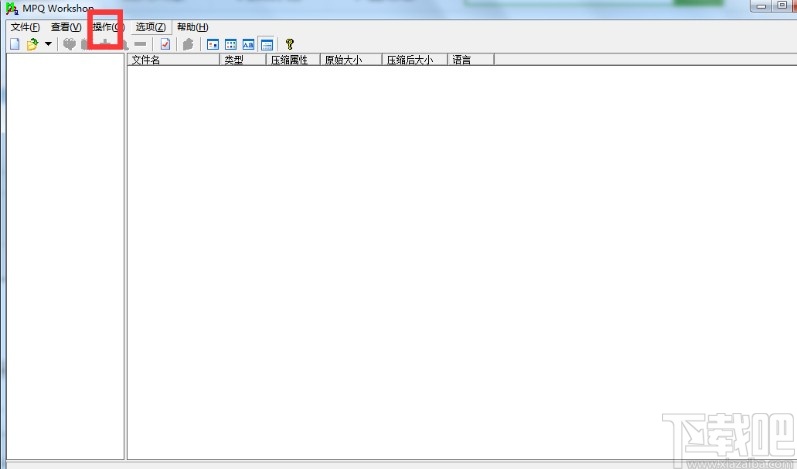This screenshot has width=797, height=469.
Task: Click inside the left folder tree pane
Action: click(x=65, y=257)
